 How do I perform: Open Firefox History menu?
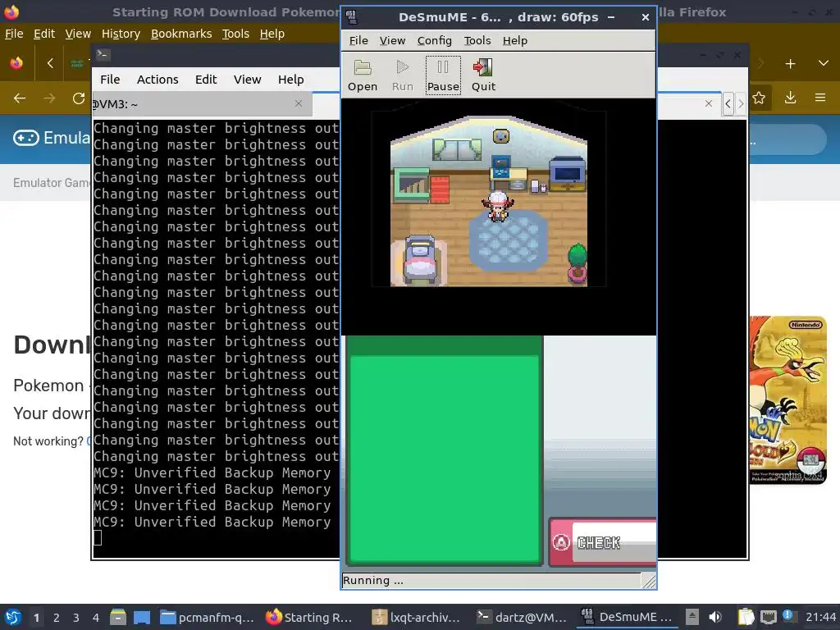coord(121,34)
